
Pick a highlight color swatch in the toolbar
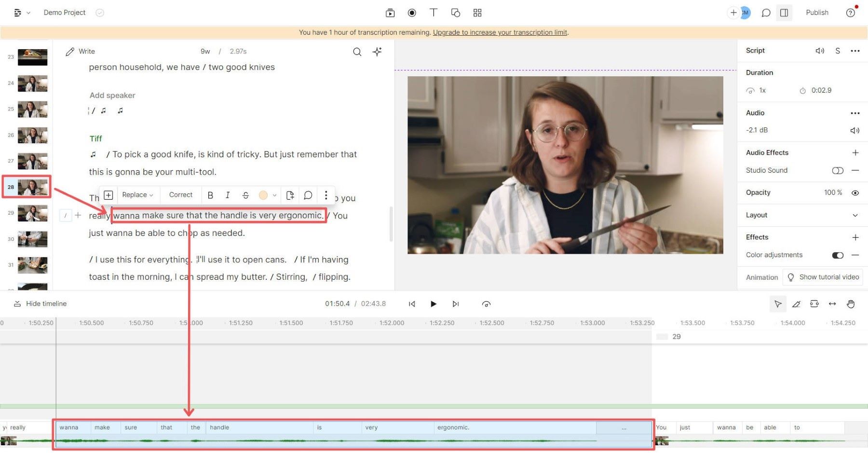pyautogui.click(x=263, y=195)
